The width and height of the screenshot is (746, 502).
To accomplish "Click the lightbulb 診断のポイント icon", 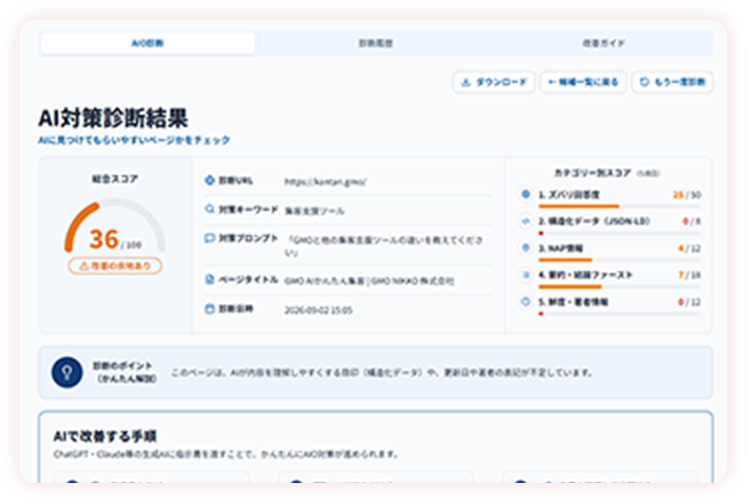I will tap(67, 372).
